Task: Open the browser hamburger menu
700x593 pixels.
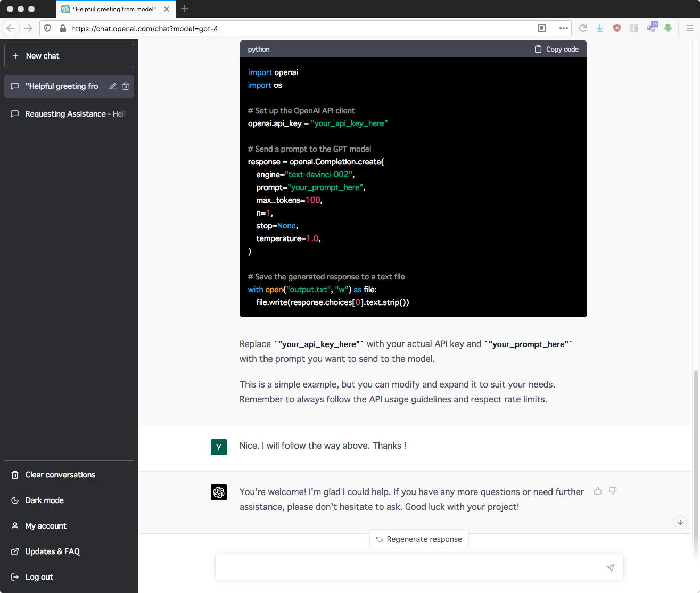Action: pos(689,28)
